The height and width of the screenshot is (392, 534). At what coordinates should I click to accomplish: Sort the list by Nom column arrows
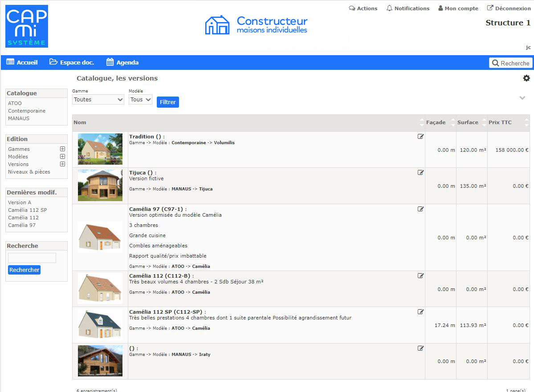(422, 122)
